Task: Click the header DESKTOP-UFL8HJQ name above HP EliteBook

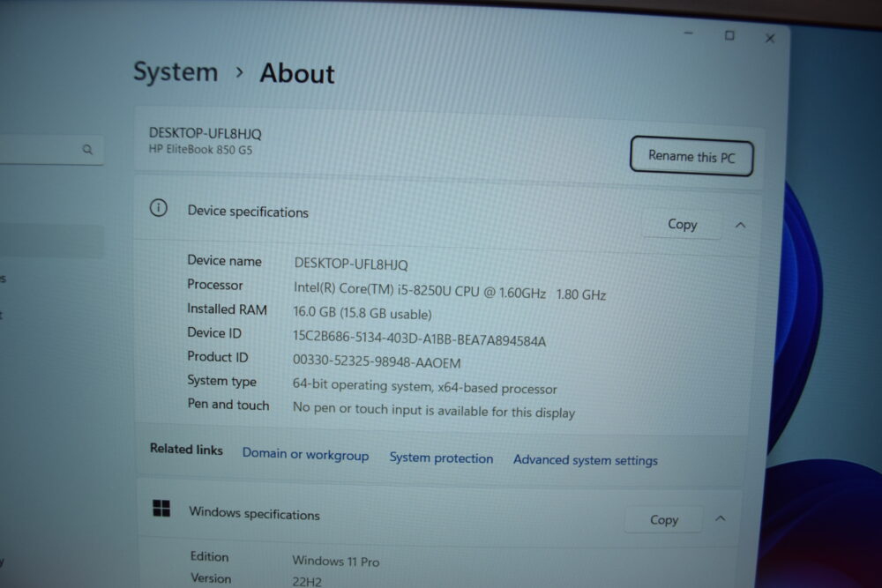Action: click(x=205, y=133)
